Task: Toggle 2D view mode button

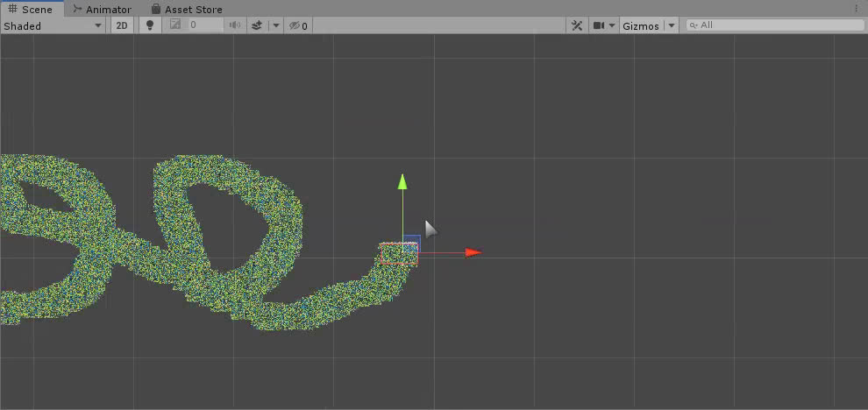Action: click(122, 25)
